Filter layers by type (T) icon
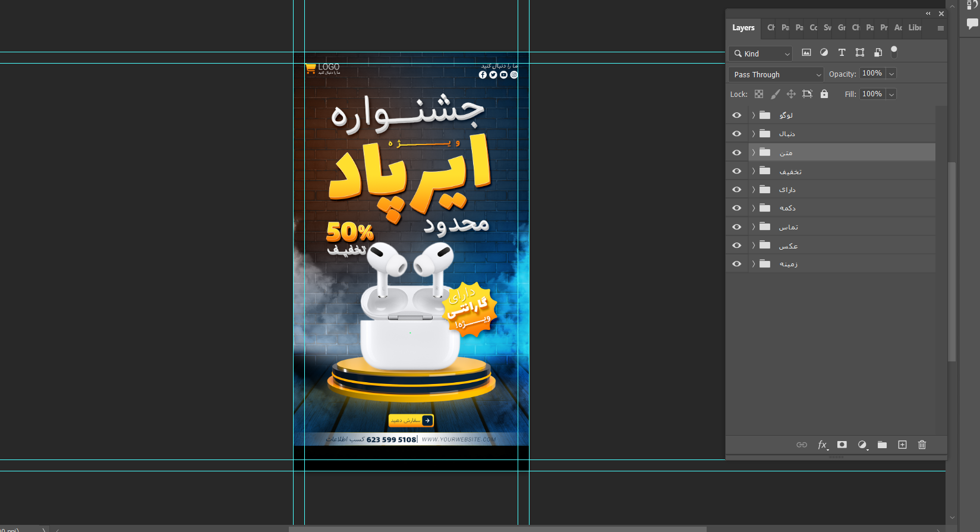This screenshot has height=532, width=980. [x=842, y=53]
